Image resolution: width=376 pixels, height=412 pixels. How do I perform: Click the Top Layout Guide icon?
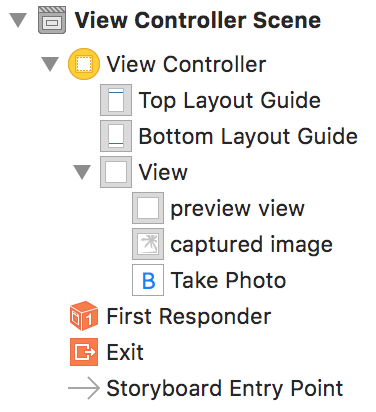pos(116,100)
